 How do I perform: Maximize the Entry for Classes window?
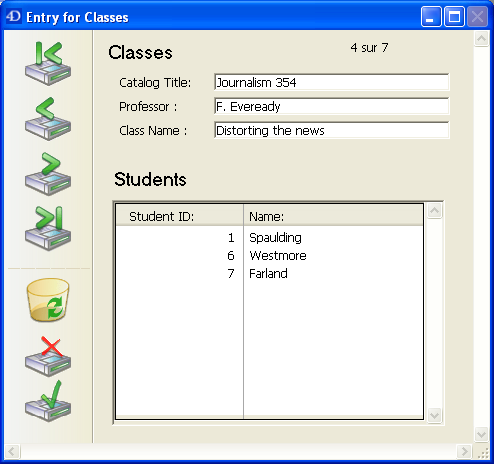tap(454, 16)
